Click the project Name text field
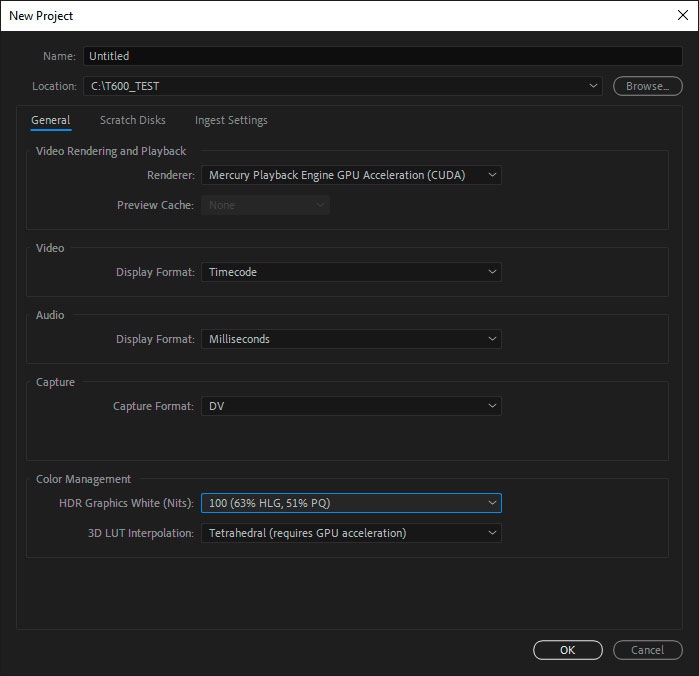Viewport: 699px width, 676px height. tap(382, 56)
